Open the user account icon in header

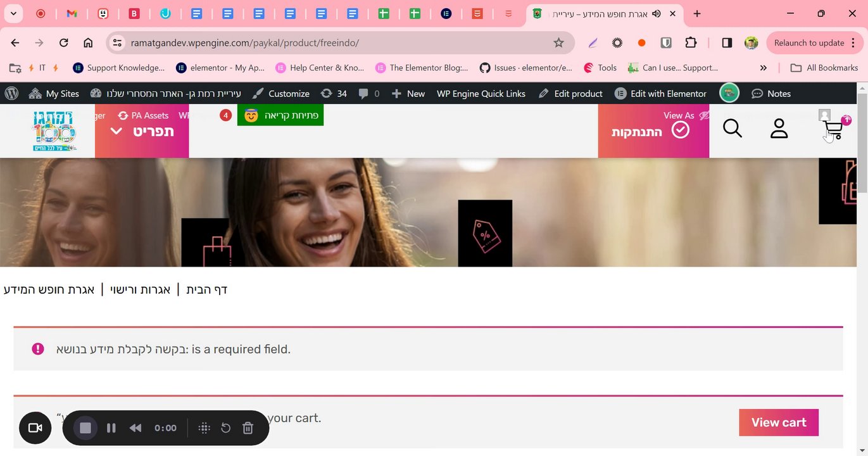[779, 129]
